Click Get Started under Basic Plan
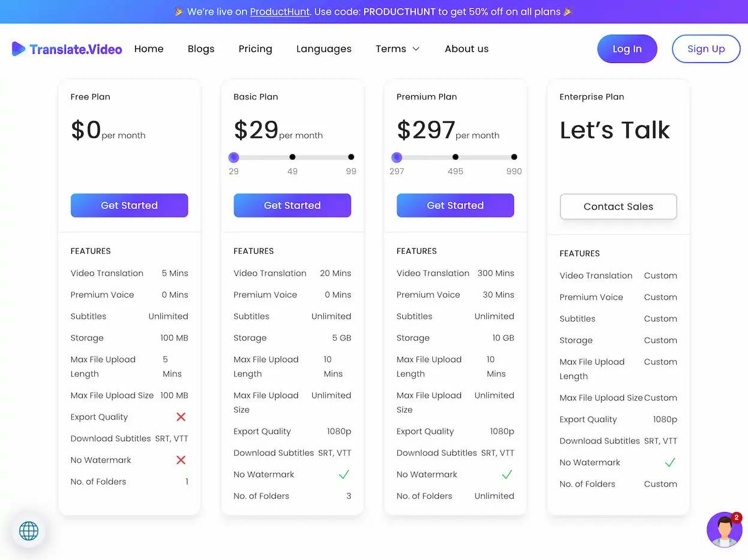 (x=292, y=205)
